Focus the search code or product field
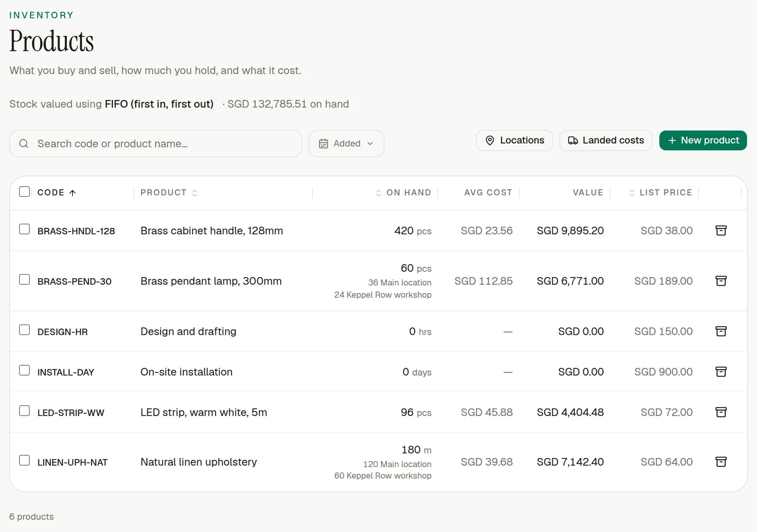757x532 pixels. click(x=156, y=143)
